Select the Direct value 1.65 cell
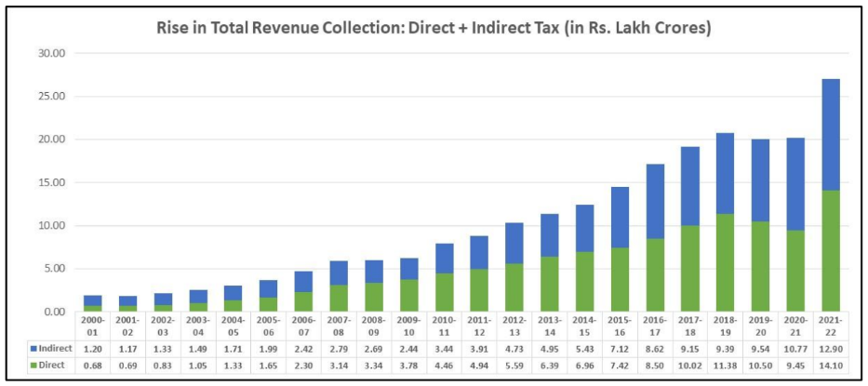 tap(268, 366)
